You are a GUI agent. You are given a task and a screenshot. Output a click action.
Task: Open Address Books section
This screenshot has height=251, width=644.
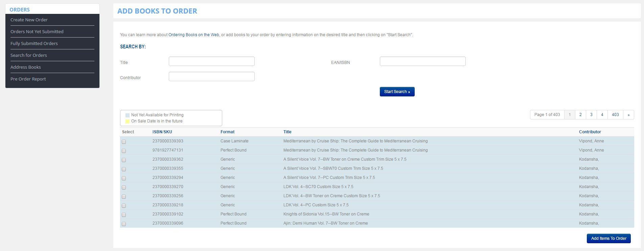(26, 67)
